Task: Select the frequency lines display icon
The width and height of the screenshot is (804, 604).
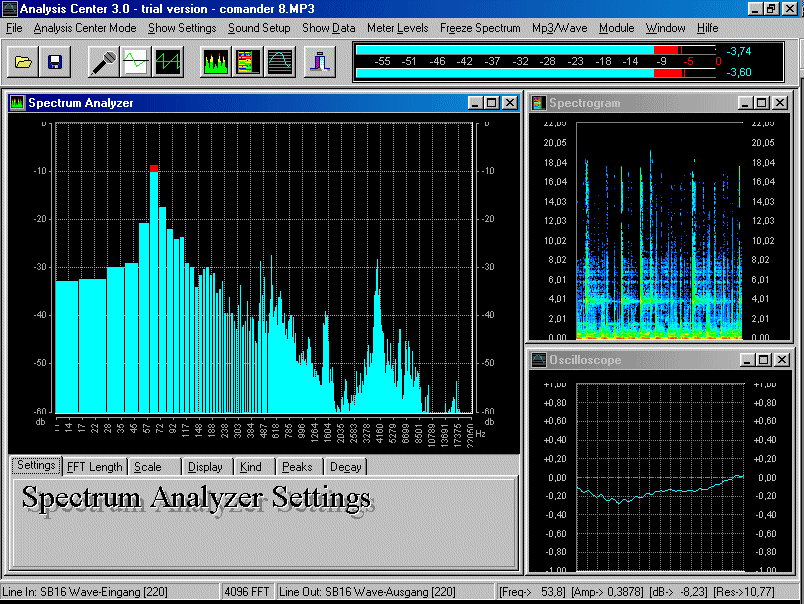Action: [166, 61]
